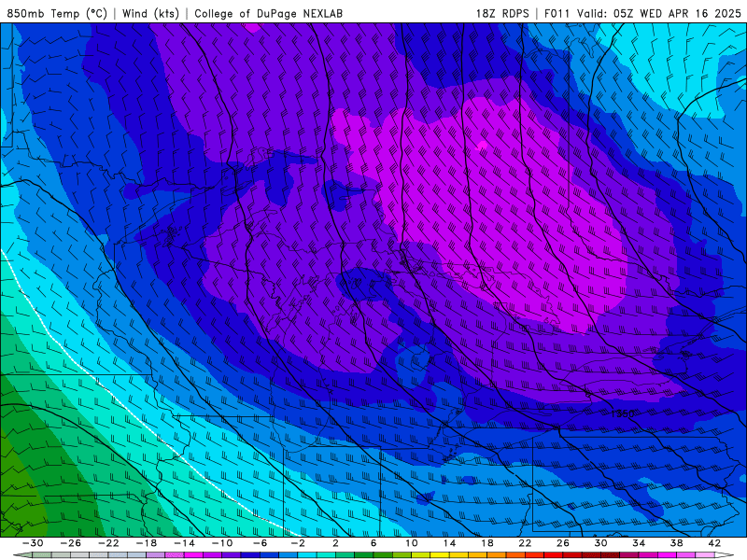Click the "-6" color scale label

261,543
